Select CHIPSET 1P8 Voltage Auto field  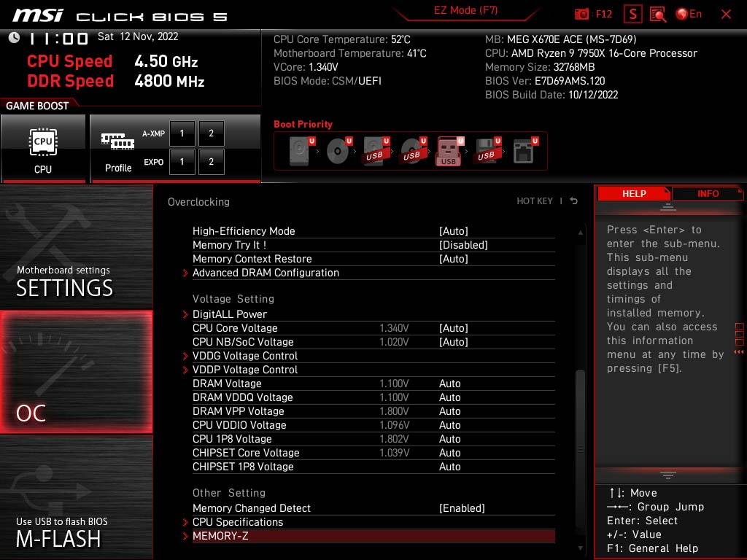click(449, 466)
